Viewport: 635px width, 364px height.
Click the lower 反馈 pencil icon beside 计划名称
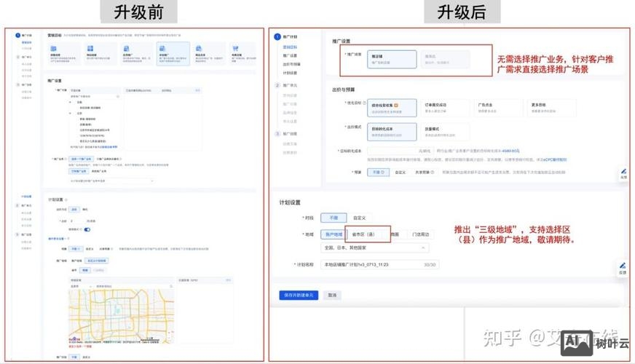coord(623,266)
